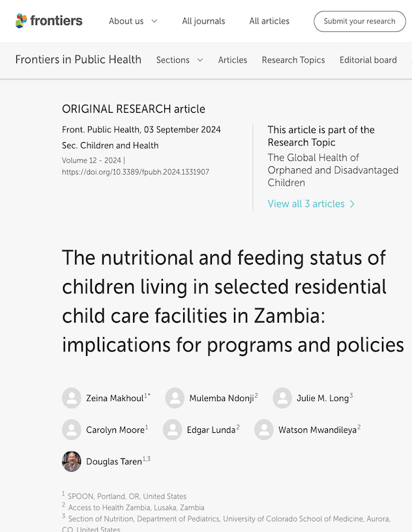Click Douglas Taren's profile photo

72,462
